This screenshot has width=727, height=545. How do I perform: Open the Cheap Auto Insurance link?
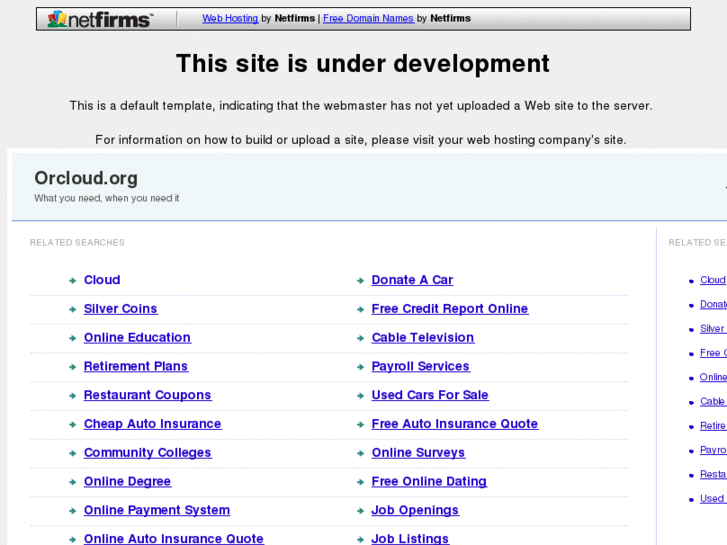tap(153, 423)
